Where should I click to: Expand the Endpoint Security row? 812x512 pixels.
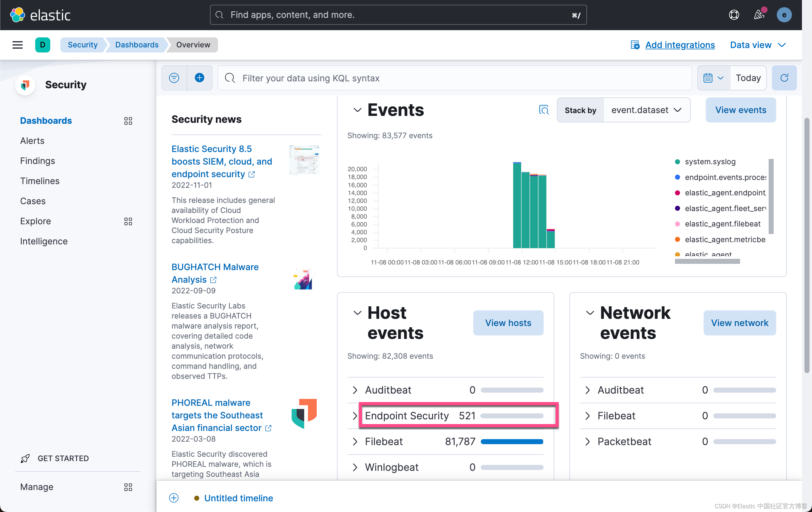click(355, 416)
